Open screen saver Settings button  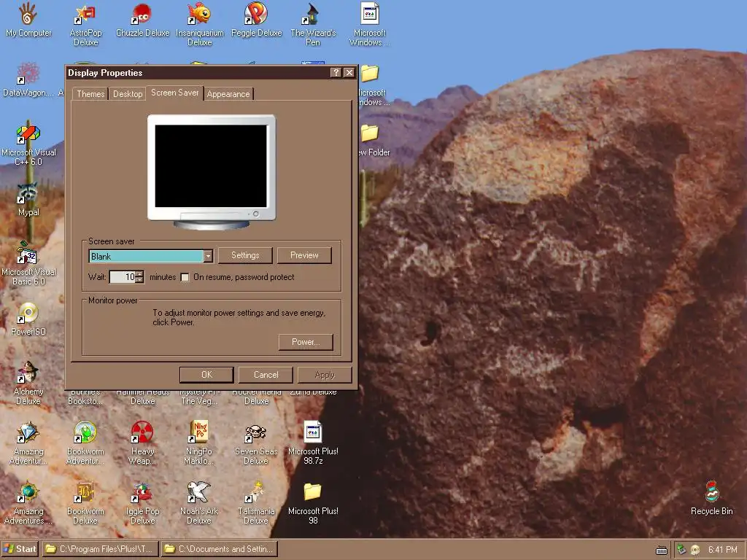[x=245, y=255]
